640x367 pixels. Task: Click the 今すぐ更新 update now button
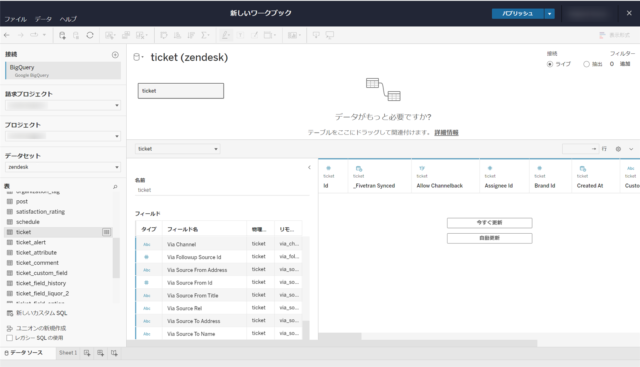tap(489, 223)
